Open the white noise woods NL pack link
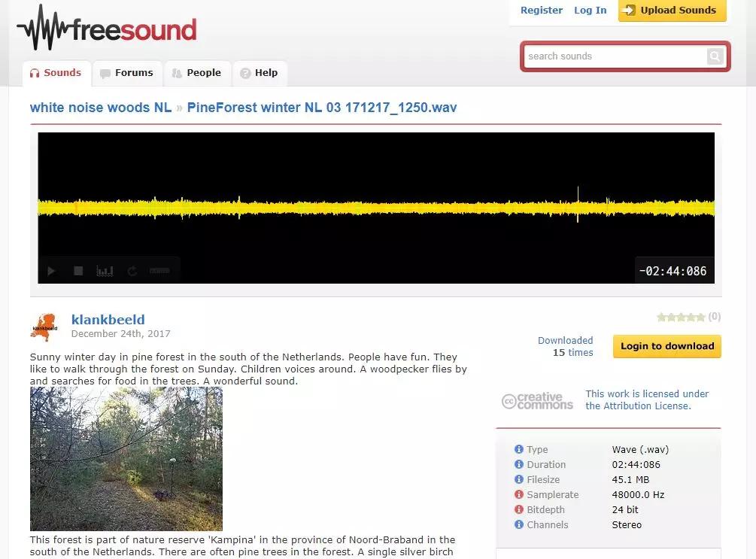Screen dimensions: 756x559 (x=101, y=108)
